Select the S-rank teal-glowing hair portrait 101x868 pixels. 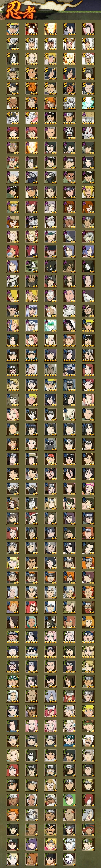click(88, 103)
